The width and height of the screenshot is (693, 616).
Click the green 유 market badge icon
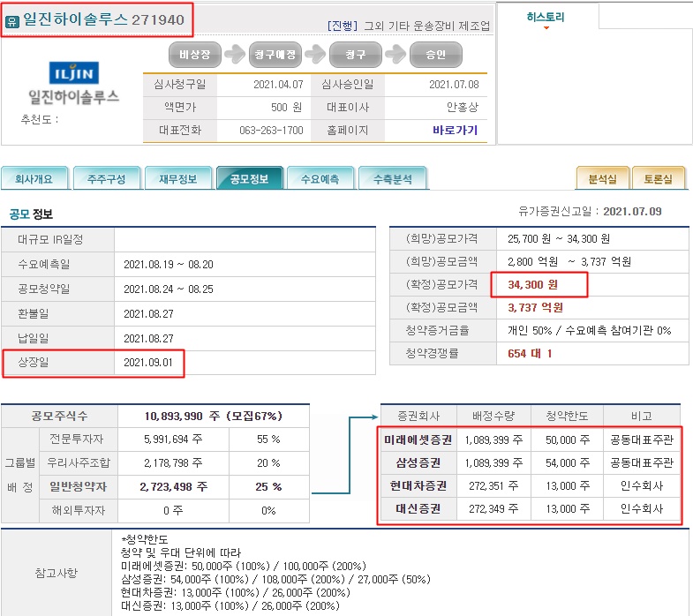(12, 21)
